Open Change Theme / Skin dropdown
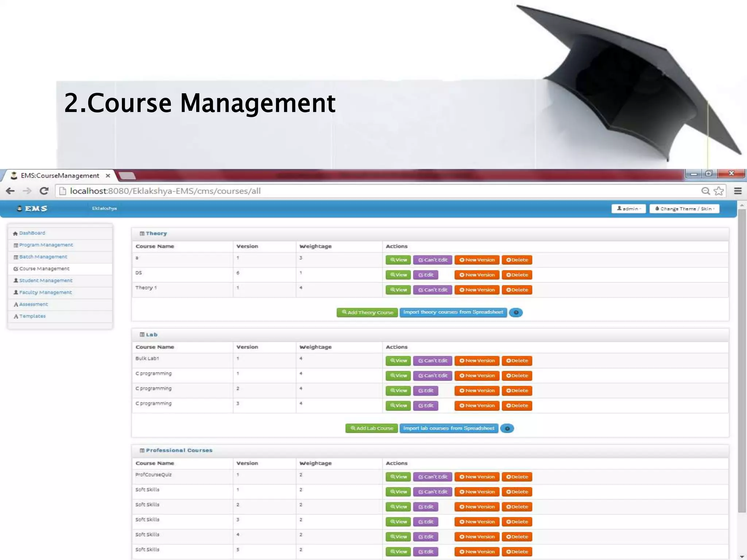The height and width of the screenshot is (560, 747). (684, 209)
